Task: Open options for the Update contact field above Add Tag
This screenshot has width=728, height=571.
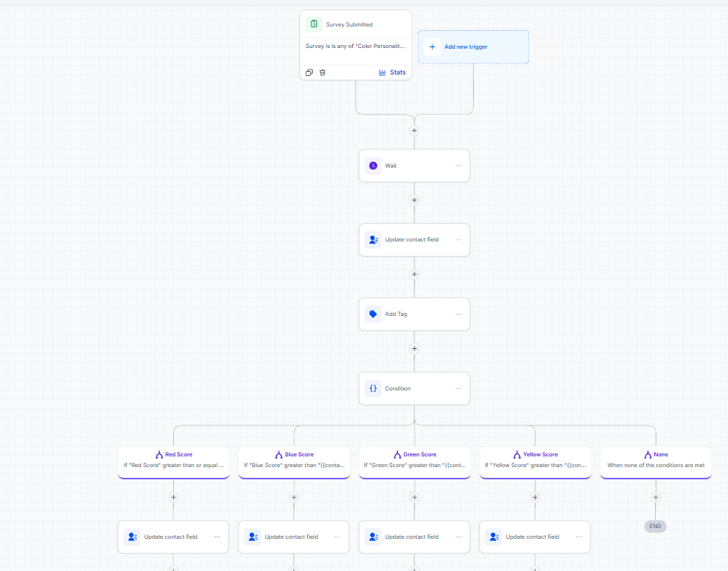Action: point(458,240)
